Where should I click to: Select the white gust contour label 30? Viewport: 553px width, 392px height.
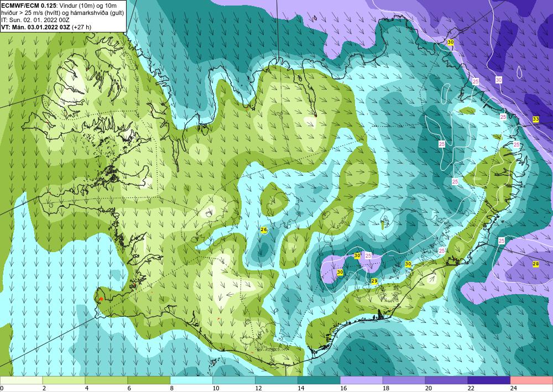498,80
